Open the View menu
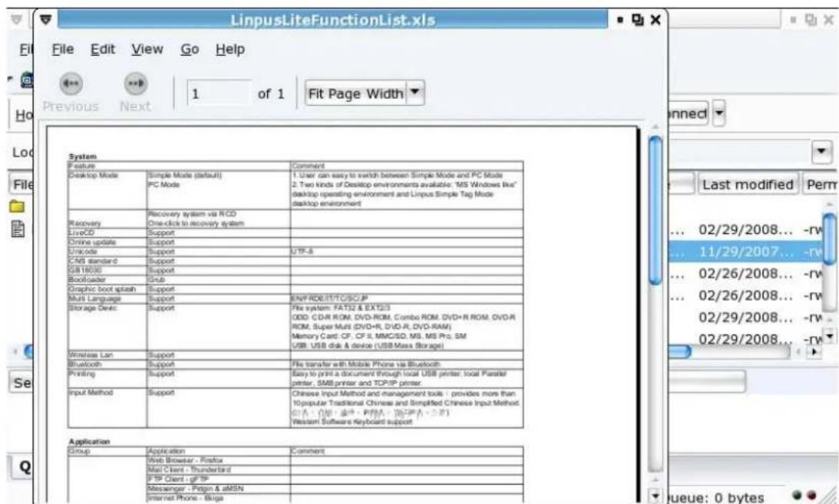Screen dimensions: 839x504 147,49
